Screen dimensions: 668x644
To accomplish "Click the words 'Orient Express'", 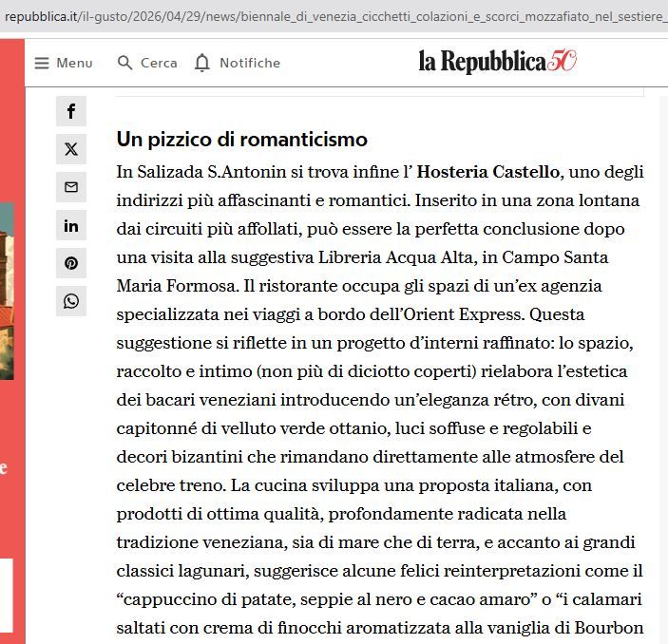I will [462, 314].
